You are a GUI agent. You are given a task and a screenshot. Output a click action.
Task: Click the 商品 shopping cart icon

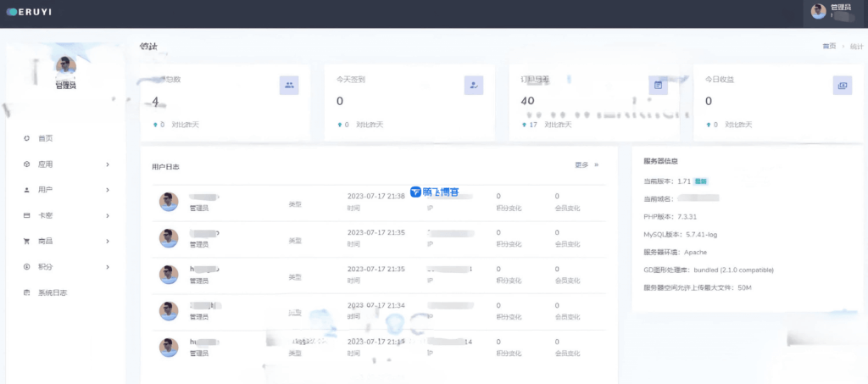(x=26, y=242)
